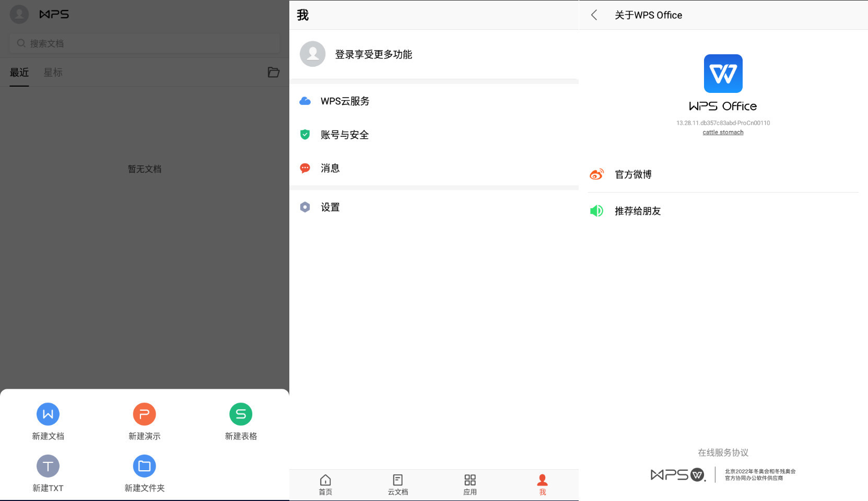868x501 pixels.
Task: Tap the blue New Folder icon
Action: (145, 466)
